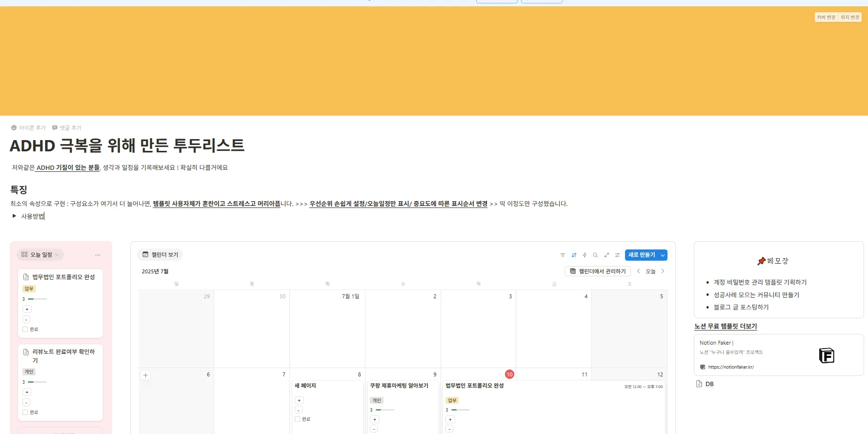868x434 pixels.
Task: Open the DB page link
Action: click(709, 384)
